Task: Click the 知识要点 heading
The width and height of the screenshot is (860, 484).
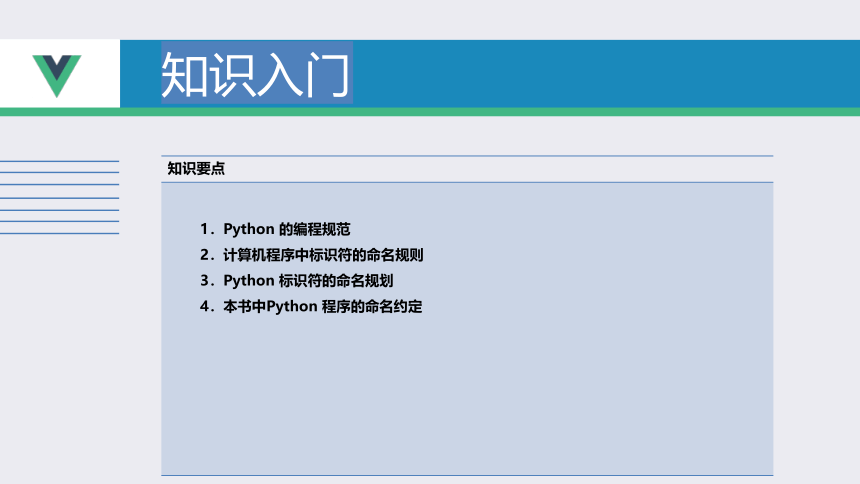Action: tap(196, 168)
